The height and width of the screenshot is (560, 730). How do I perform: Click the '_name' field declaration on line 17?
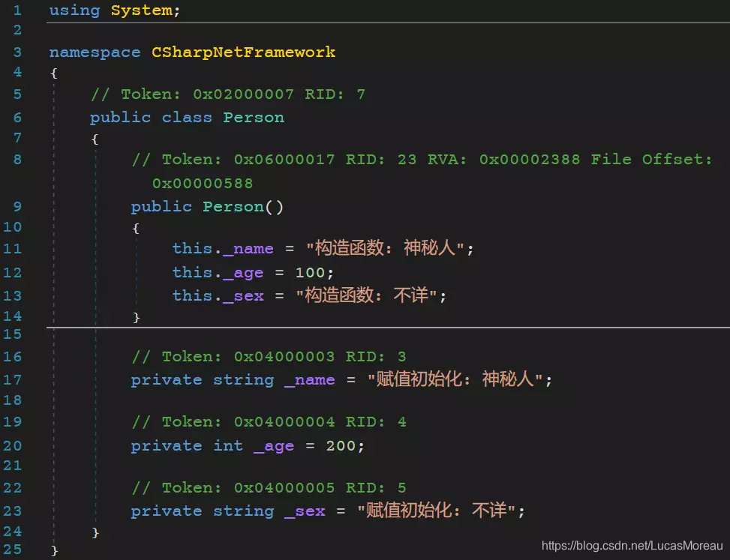click(x=310, y=380)
